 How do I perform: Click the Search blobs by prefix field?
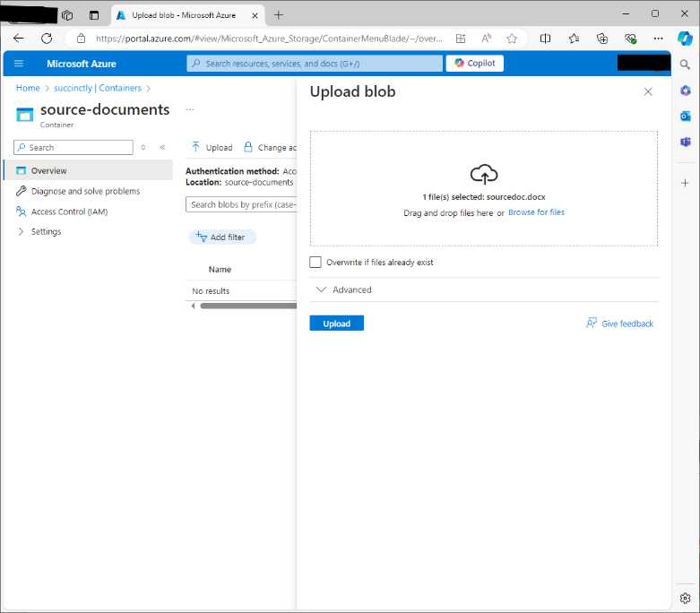pos(241,204)
